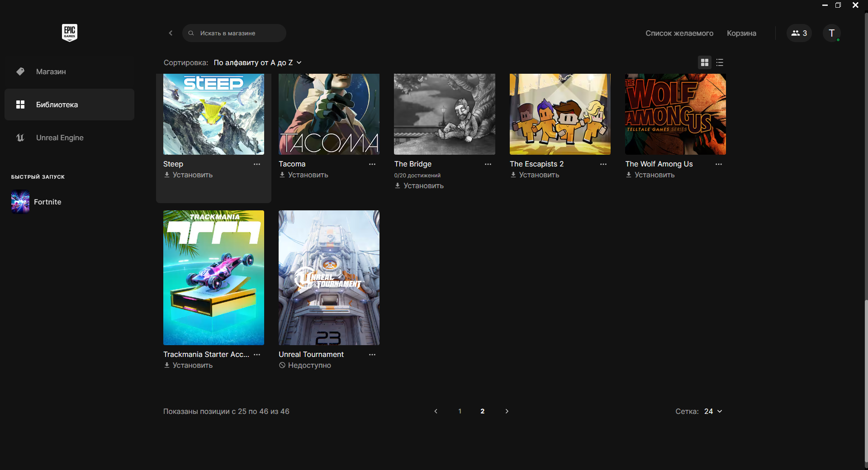868x470 pixels.
Task: Click The Escapists 2 title text
Action: pyautogui.click(x=536, y=164)
